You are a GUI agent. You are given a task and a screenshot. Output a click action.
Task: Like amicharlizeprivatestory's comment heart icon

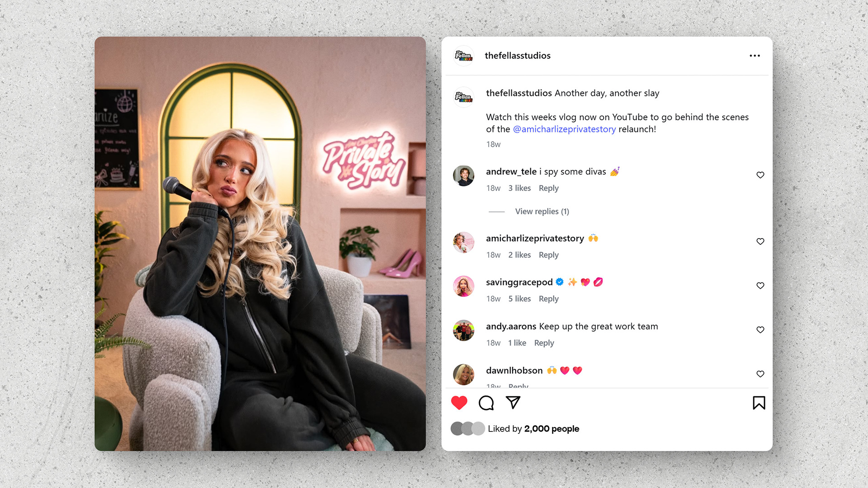[760, 241]
